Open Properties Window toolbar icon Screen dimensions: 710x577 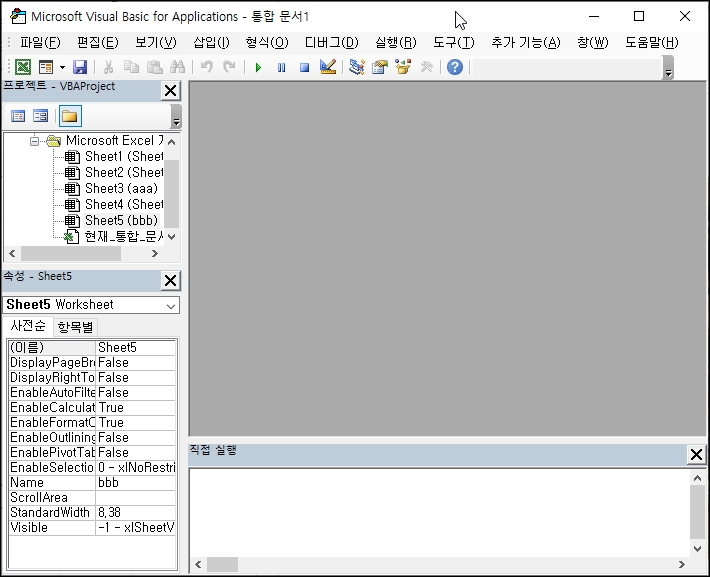380,67
